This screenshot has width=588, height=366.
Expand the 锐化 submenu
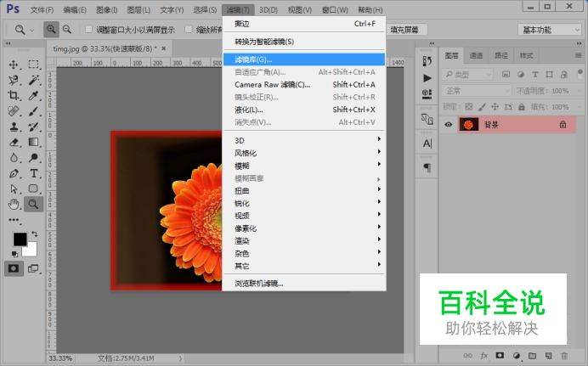tap(304, 204)
